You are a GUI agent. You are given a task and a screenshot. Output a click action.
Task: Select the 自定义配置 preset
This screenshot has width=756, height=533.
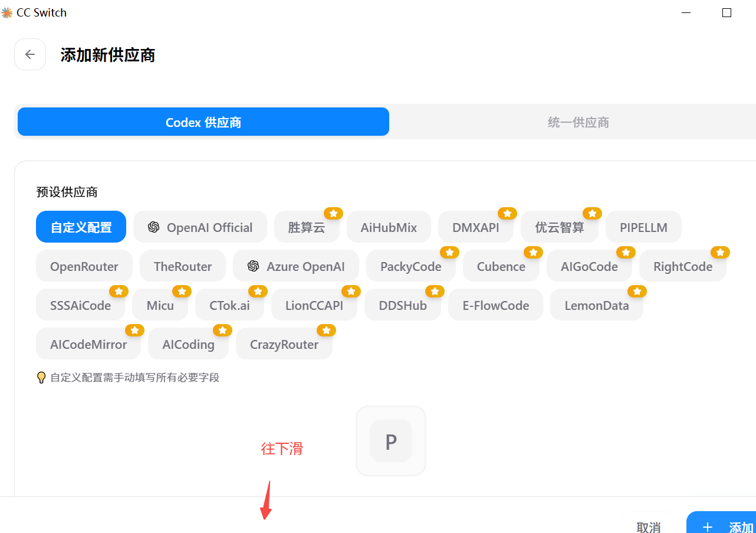(x=81, y=227)
